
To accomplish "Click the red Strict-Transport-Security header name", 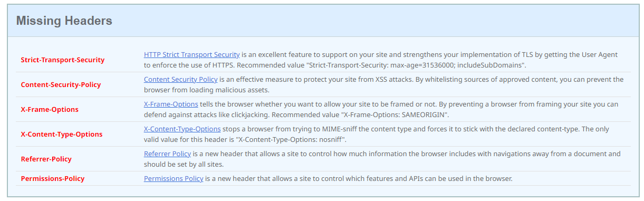I will [63, 60].
